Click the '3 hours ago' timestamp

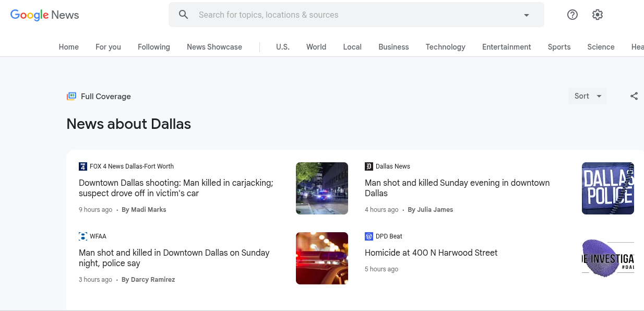tap(96, 280)
